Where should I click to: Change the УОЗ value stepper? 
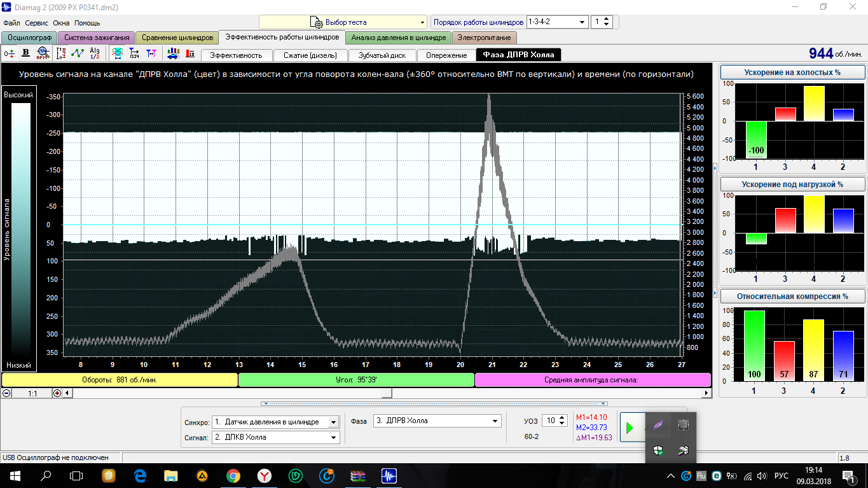click(x=563, y=421)
